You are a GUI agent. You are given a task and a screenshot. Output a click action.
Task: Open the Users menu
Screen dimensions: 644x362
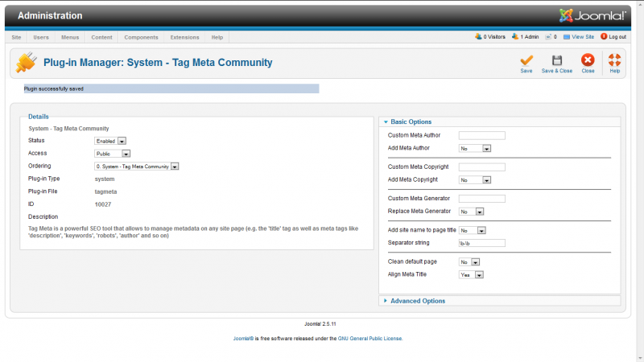(x=41, y=37)
